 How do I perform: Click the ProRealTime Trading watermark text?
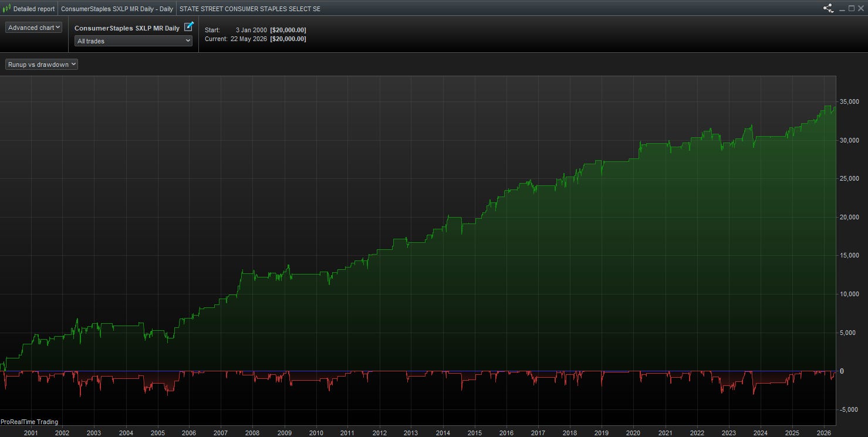pos(29,422)
